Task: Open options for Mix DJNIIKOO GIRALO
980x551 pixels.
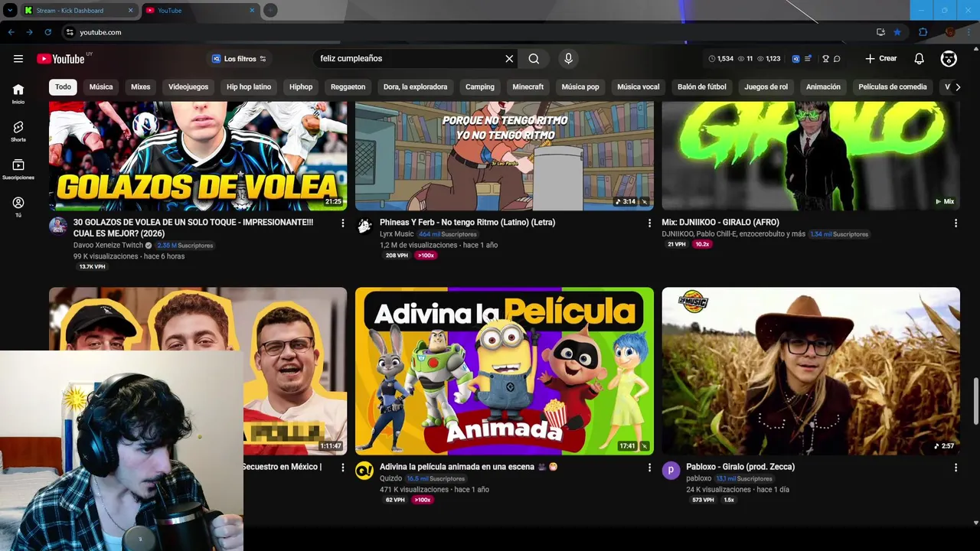Action: [955, 223]
